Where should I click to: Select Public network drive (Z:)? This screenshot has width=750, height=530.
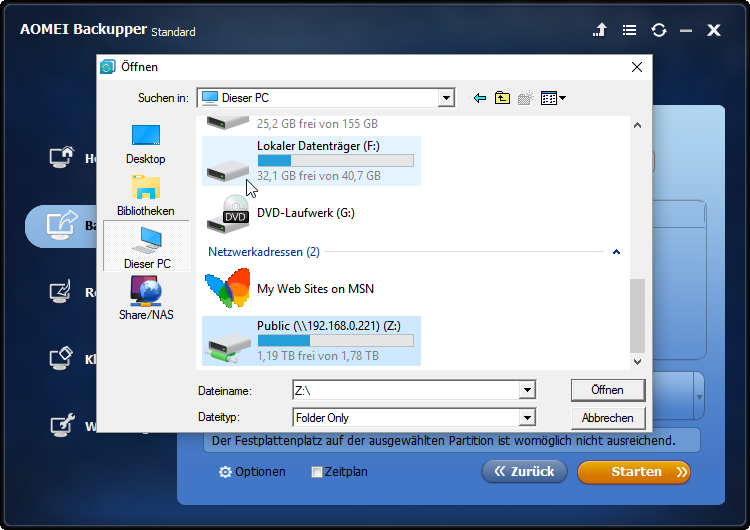(x=311, y=341)
